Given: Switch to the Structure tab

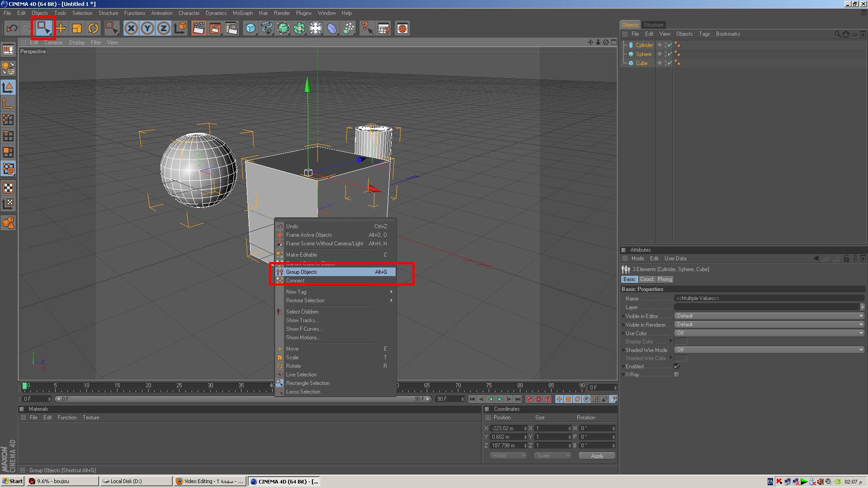Looking at the screenshot, I should (653, 25).
